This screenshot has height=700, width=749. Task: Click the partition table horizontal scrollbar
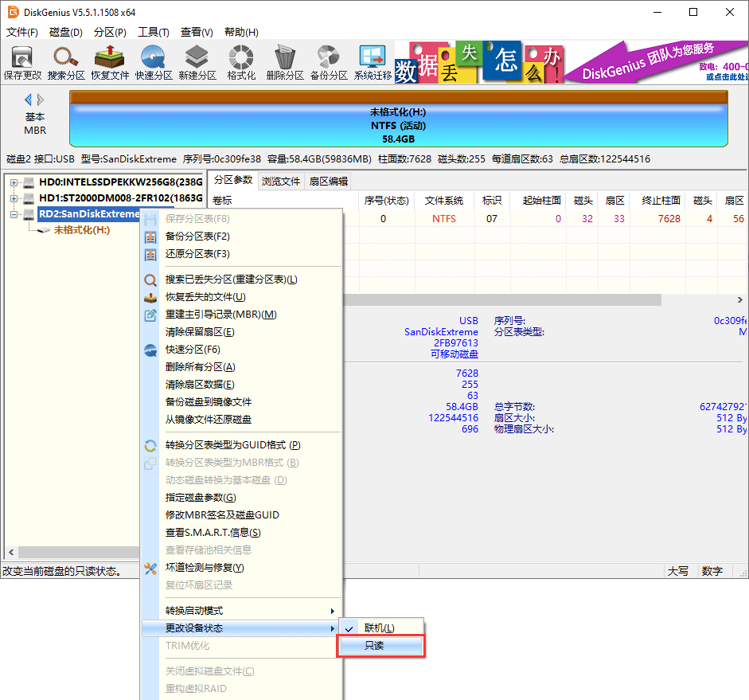pos(501,299)
